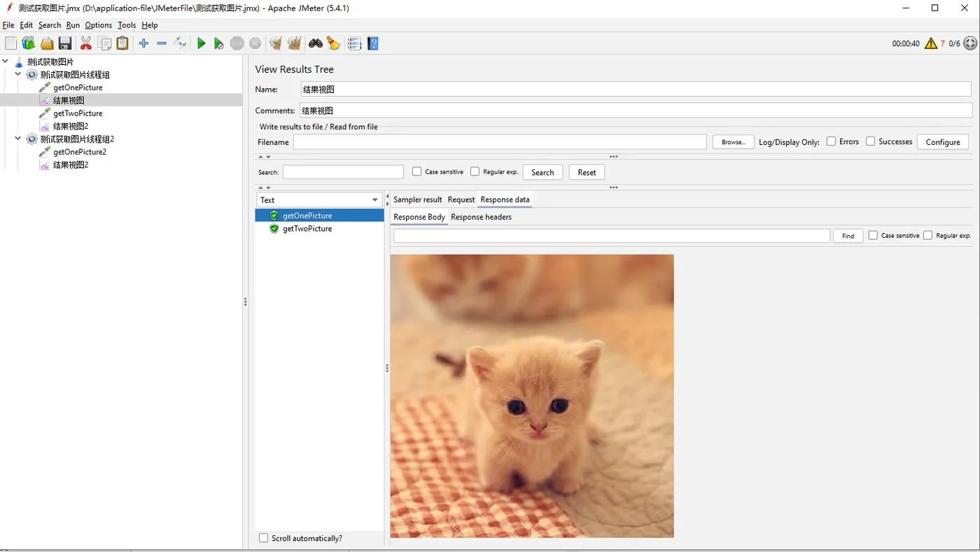This screenshot has height=552, width=980.
Task: Open the Run menu
Action: (73, 25)
